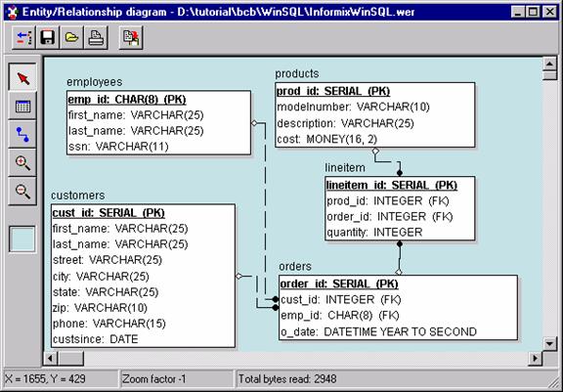Select the add table entity tool
The height and width of the screenshot is (392, 563).
coord(22,106)
